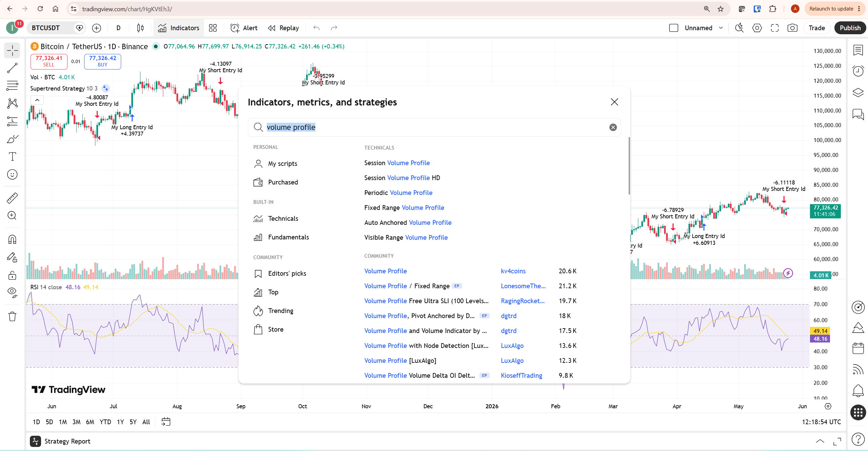Open the compare or add symbol button
This screenshot has width=868, height=451.
(x=97, y=28)
